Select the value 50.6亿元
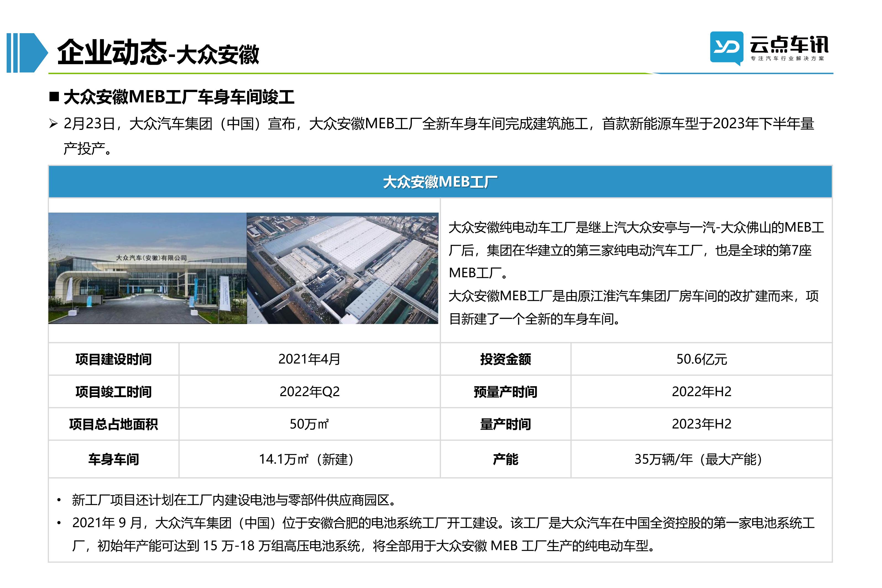 (x=701, y=359)
